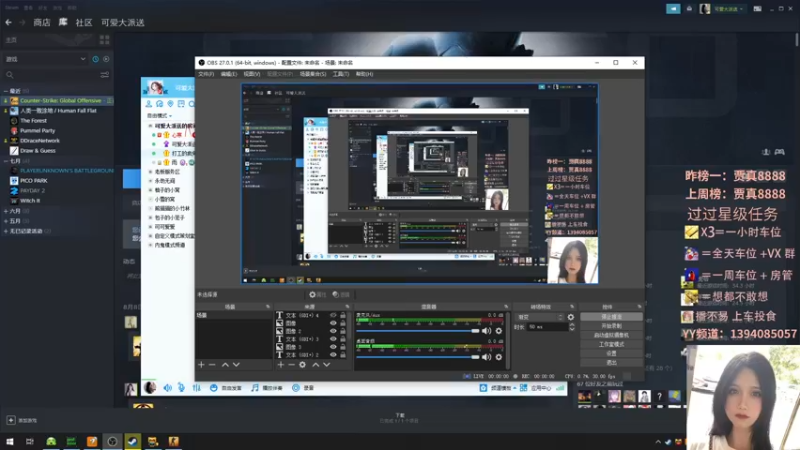The height and width of the screenshot is (450, 800).
Task: Select Counter-Strike: Global Offensive in library
Action: tap(60, 101)
